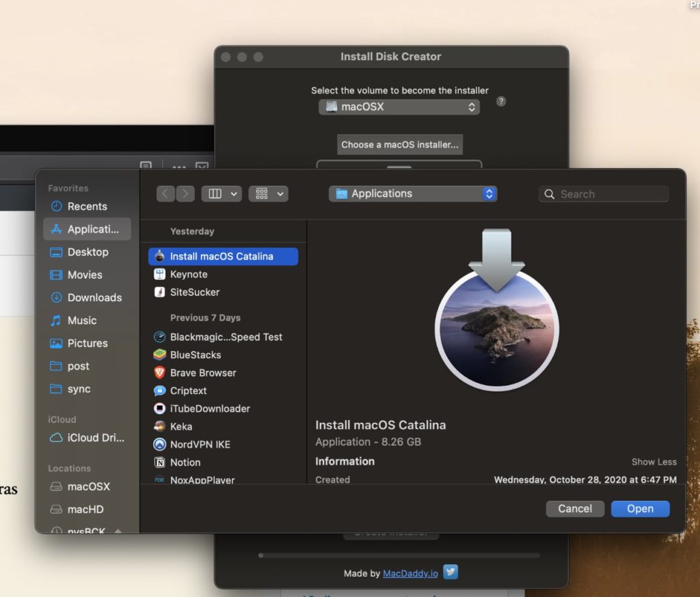The image size is (700, 597).
Task: Select the NoxAppPlayer row
Action: 224,480
